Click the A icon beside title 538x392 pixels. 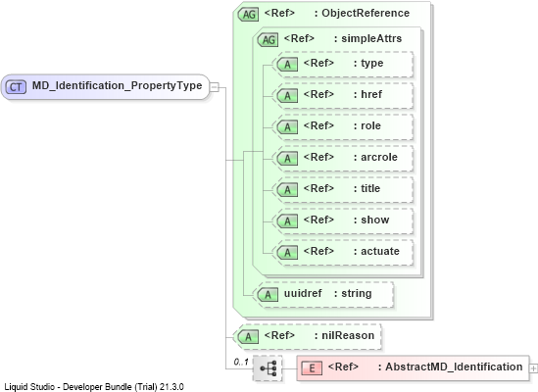point(287,190)
